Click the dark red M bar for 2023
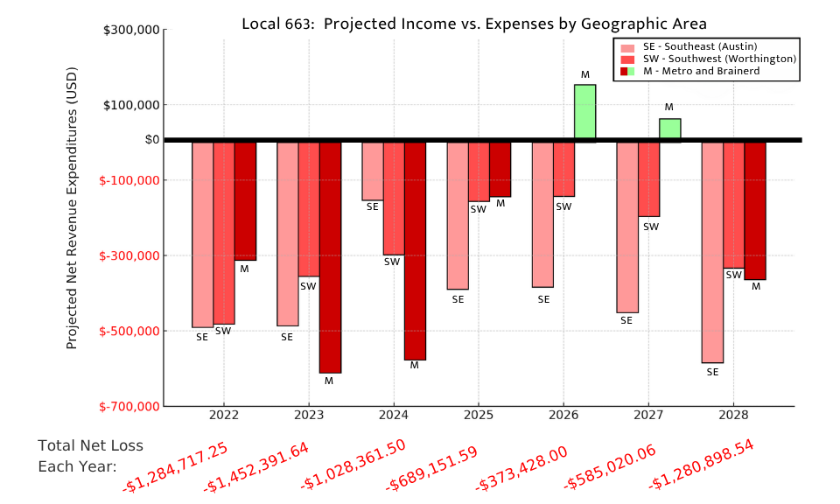840x504 pixels. [x=330, y=256]
